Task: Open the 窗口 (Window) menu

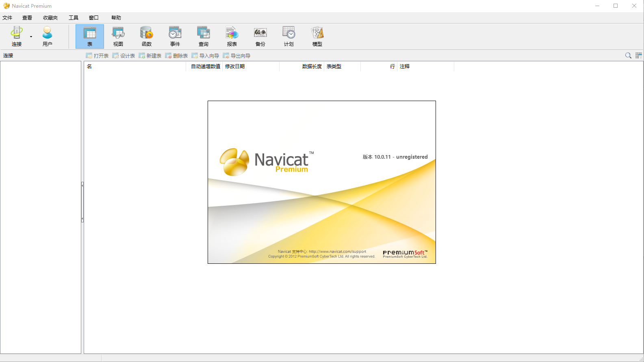Action: (94, 18)
